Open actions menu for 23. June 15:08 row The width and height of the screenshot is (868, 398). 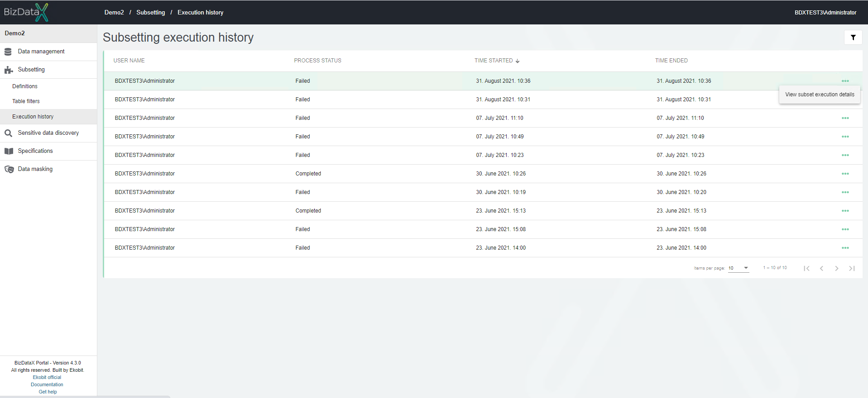[x=845, y=229]
